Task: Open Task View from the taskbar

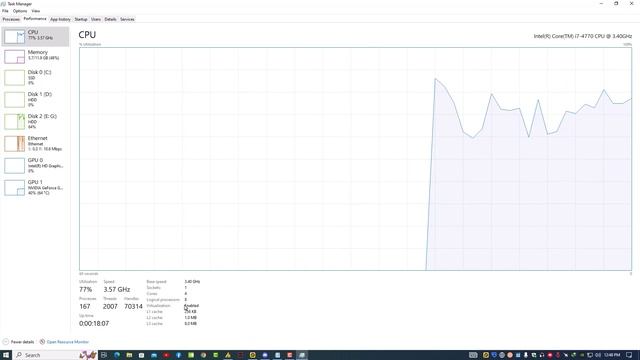Action: (x=104, y=355)
